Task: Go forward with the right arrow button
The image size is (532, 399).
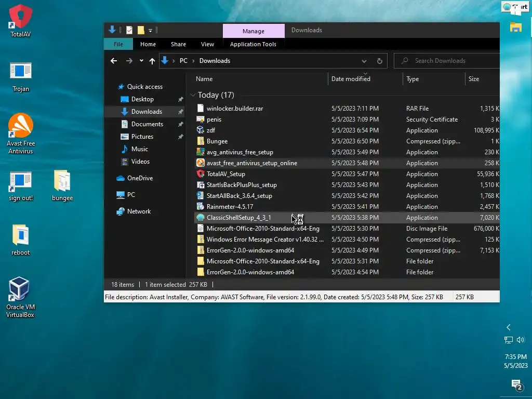Action: (x=129, y=61)
